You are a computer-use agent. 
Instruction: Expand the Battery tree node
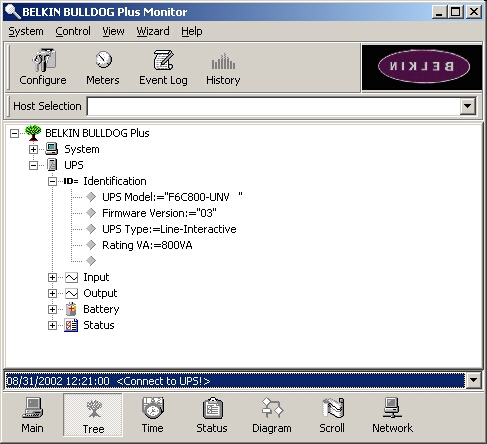(52, 309)
